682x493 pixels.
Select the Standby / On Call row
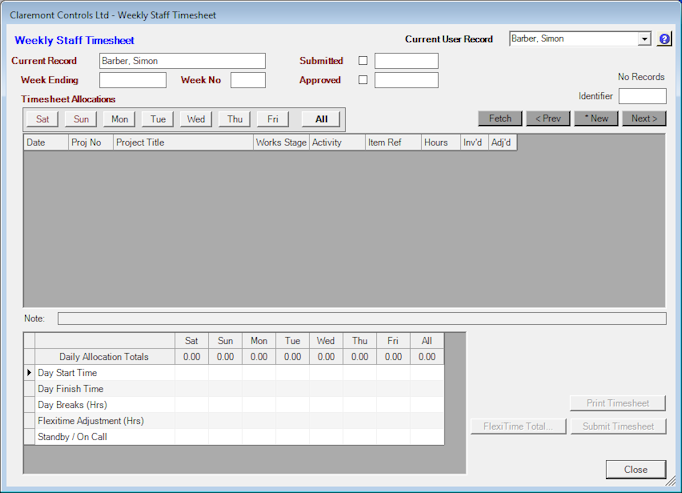coord(234,437)
